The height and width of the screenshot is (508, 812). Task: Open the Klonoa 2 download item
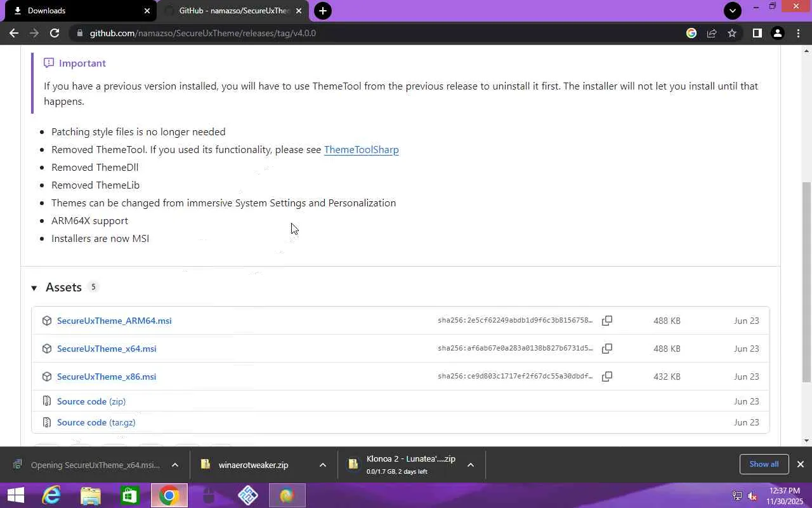point(402,465)
